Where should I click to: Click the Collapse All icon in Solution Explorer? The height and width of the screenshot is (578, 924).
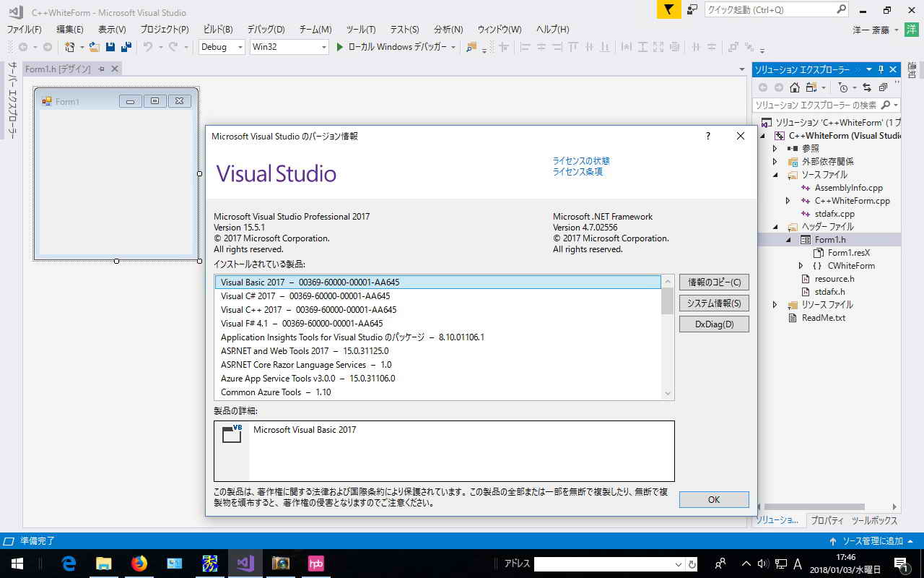[883, 87]
